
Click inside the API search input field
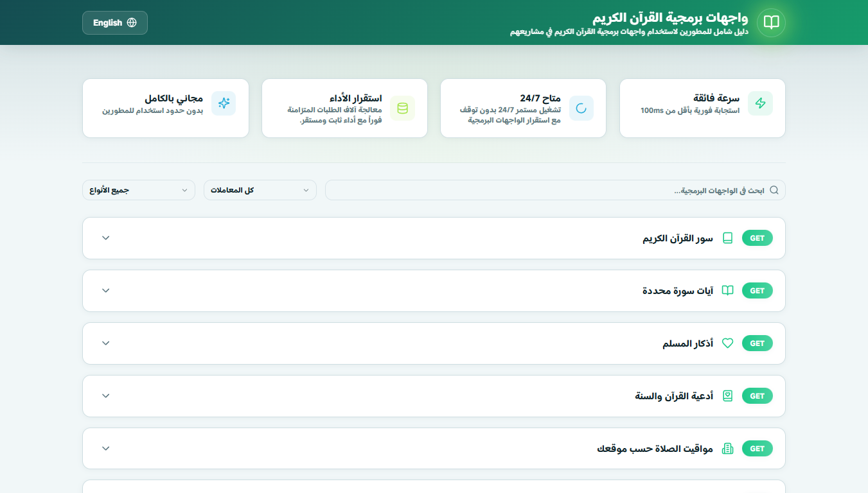(x=553, y=190)
